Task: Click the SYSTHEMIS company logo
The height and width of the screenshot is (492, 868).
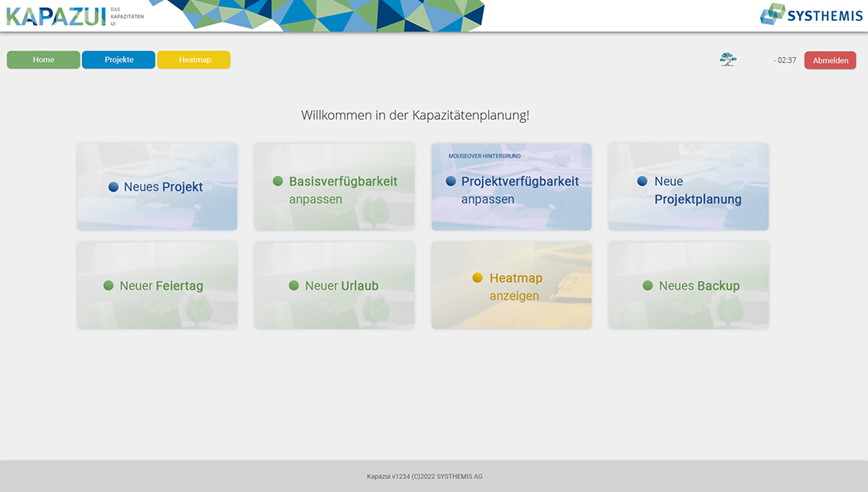Action: tap(811, 14)
